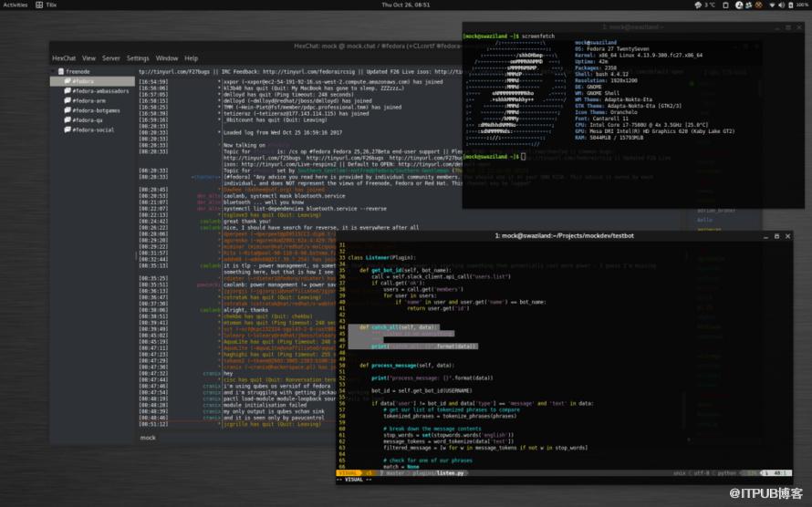The image size is (812, 507).
Task: Open the clock showing Thu Oct 26
Action: [405, 5]
